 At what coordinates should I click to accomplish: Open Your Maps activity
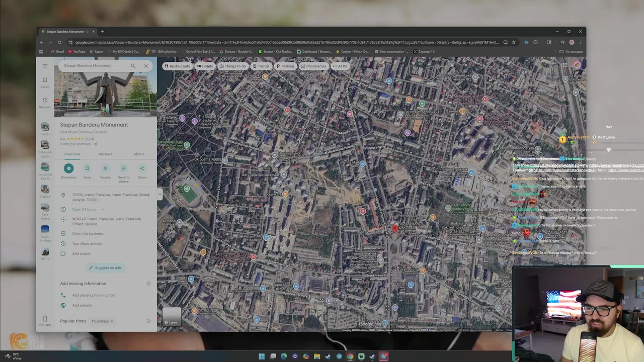point(87,243)
